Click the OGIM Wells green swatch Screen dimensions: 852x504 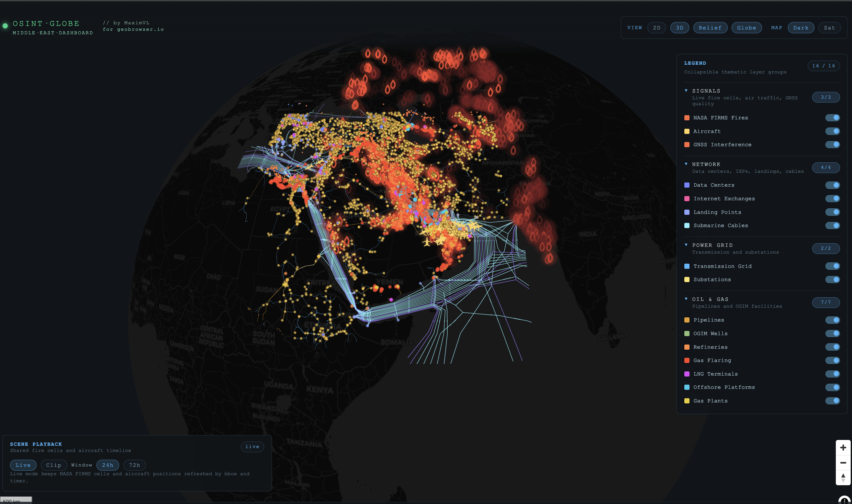pyautogui.click(x=687, y=334)
